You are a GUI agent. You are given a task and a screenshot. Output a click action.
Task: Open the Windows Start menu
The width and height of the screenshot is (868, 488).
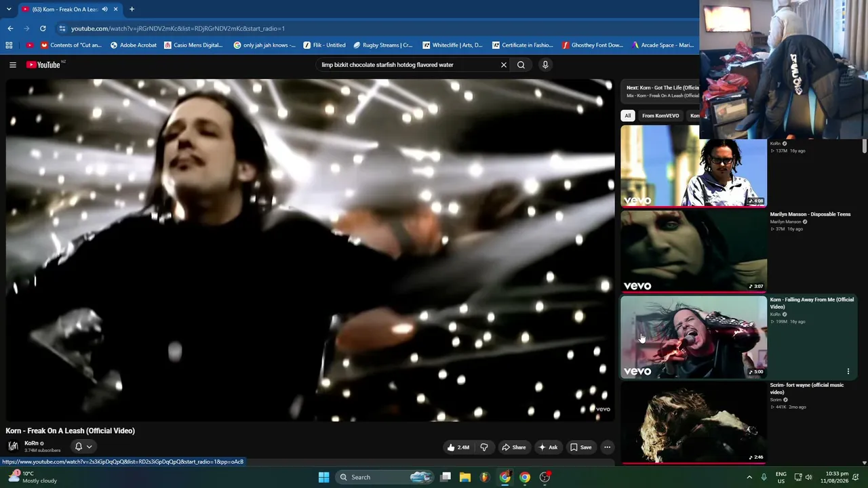323,477
